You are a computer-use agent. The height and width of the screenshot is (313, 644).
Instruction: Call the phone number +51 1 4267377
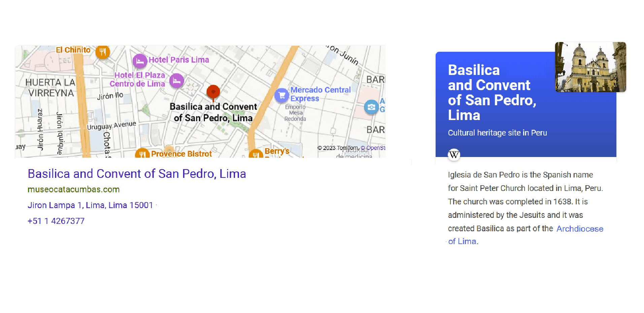pyautogui.click(x=56, y=221)
